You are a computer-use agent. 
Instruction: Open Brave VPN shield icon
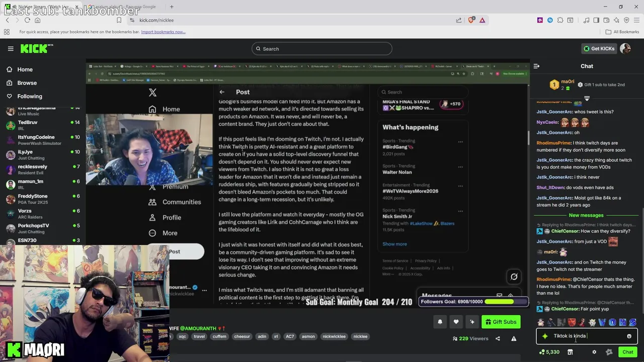click(x=626, y=20)
